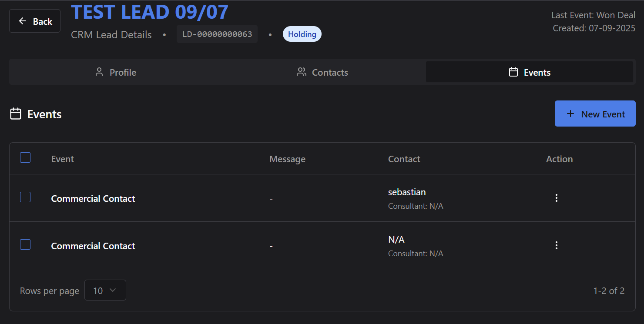Switch to the Profile tab
Screen dimensions: 644x324
pos(116,72)
